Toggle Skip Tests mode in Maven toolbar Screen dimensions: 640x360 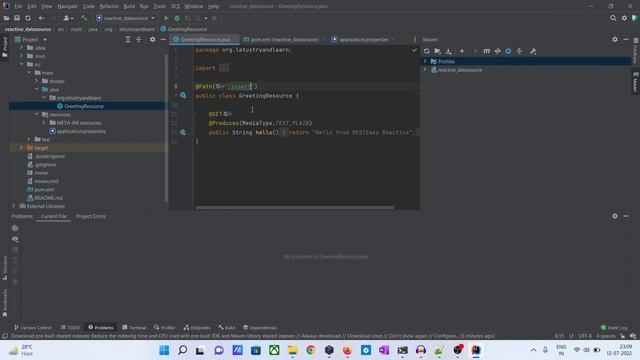pyautogui.click(x=508, y=51)
